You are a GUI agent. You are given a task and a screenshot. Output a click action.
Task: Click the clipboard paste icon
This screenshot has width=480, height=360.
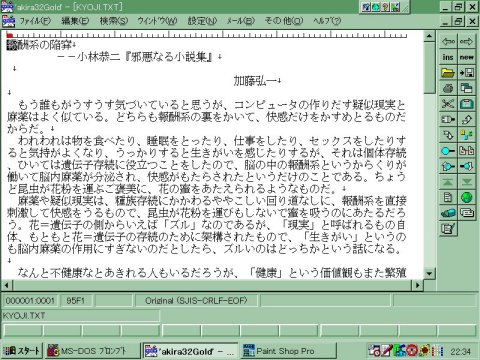tap(467, 104)
